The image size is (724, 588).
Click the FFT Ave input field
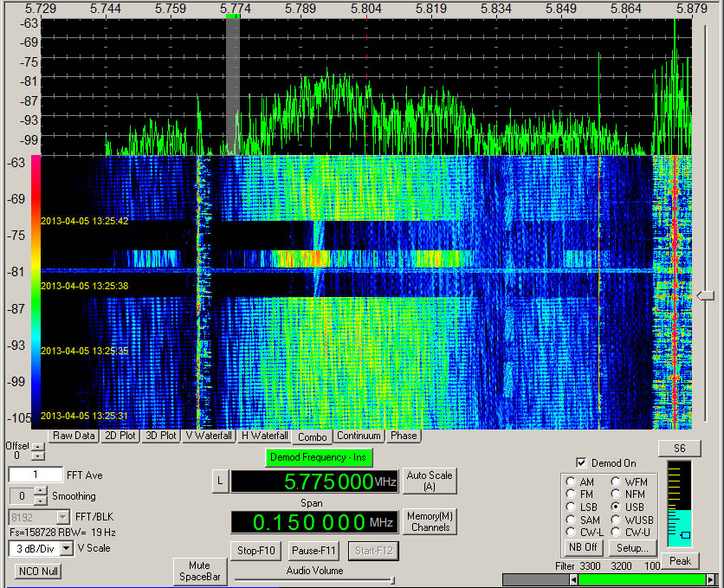point(36,475)
